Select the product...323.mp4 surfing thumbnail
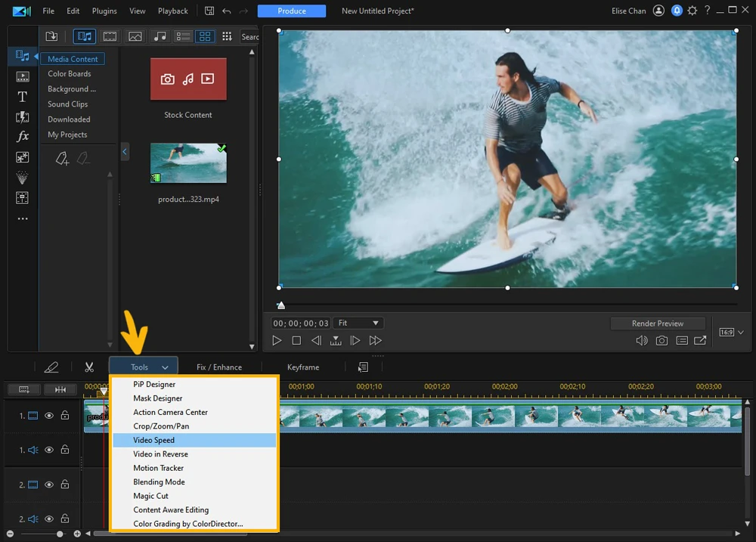The height and width of the screenshot is (542, 756). tap(188, 163)
